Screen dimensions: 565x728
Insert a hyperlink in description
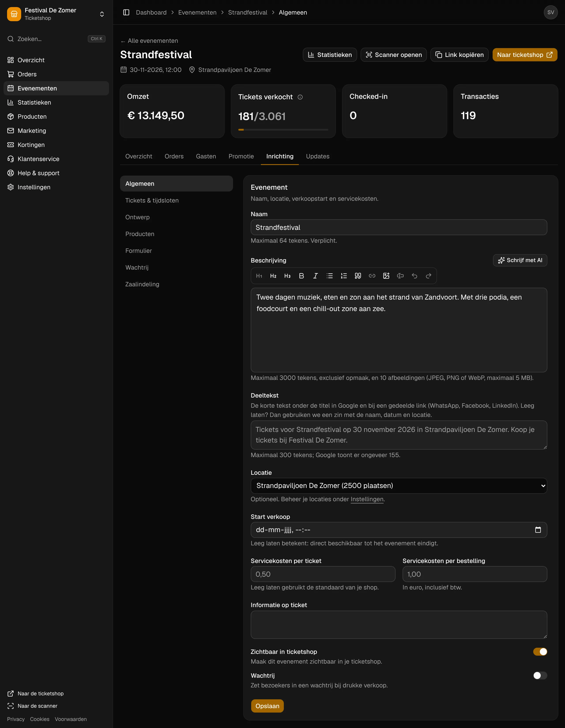point(372,276)
